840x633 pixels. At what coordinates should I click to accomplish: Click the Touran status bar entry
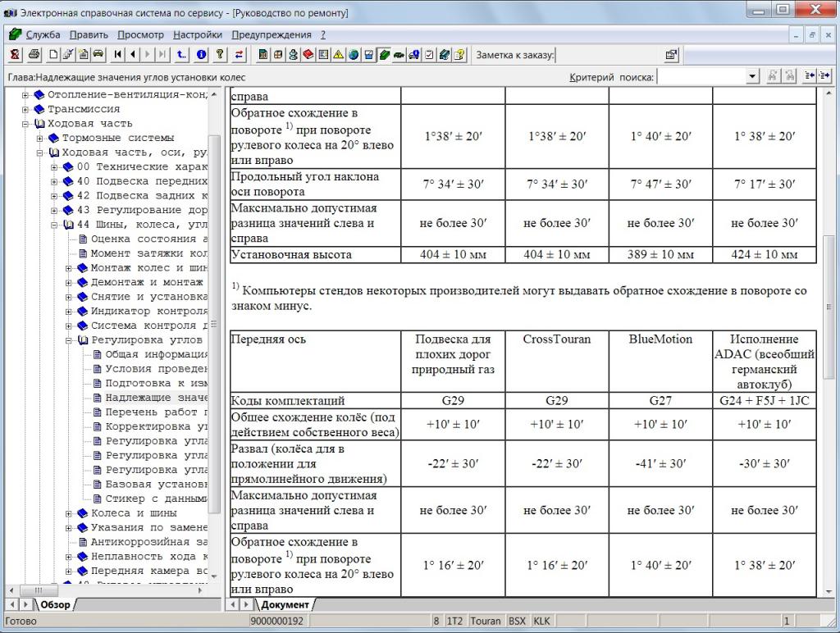click(x=486, y=622)
